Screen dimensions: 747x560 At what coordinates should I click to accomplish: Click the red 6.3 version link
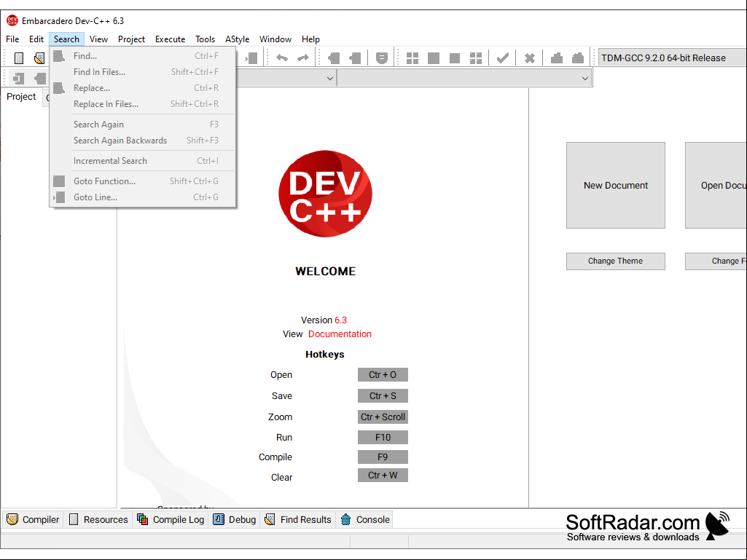point(340,320)
